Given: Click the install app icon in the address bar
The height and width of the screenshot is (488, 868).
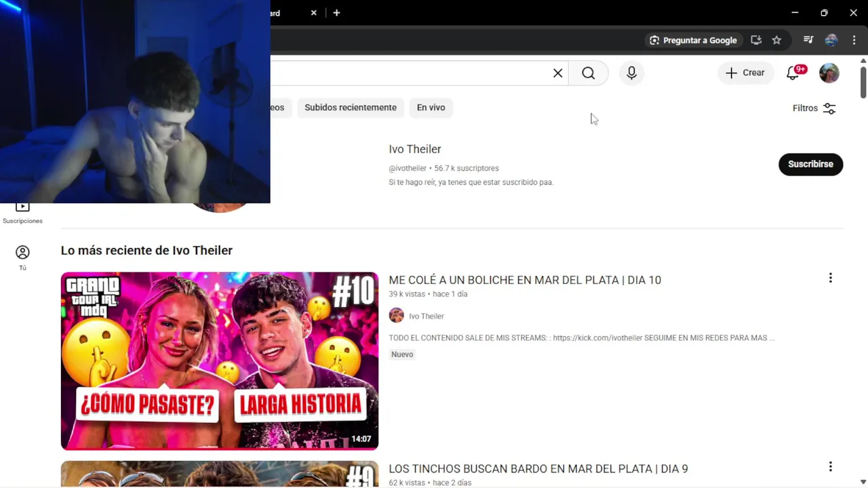Looking at the screenshot, I should click(x=756, y=40).
